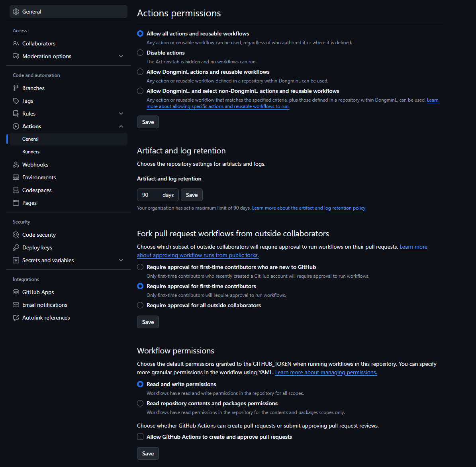The height and width of the screenshot is (467, 476).
Task: Click the Tags icon in sidebar
Action: [16, 101]
